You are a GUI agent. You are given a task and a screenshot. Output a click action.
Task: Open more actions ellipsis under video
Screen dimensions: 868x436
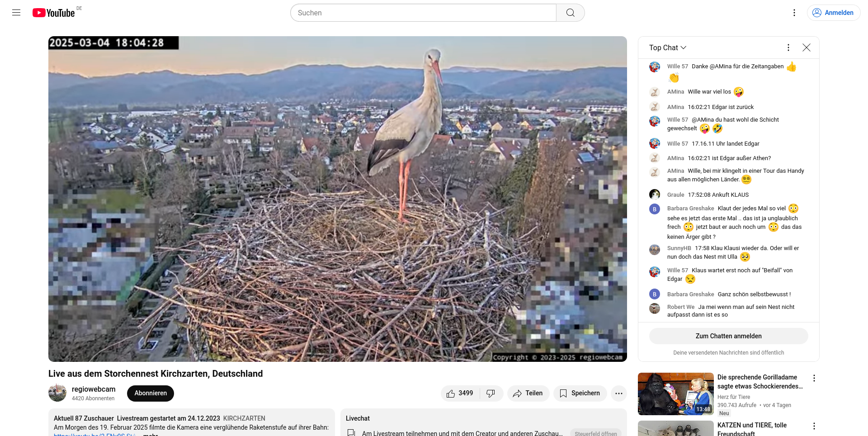[x=619, y=393]
